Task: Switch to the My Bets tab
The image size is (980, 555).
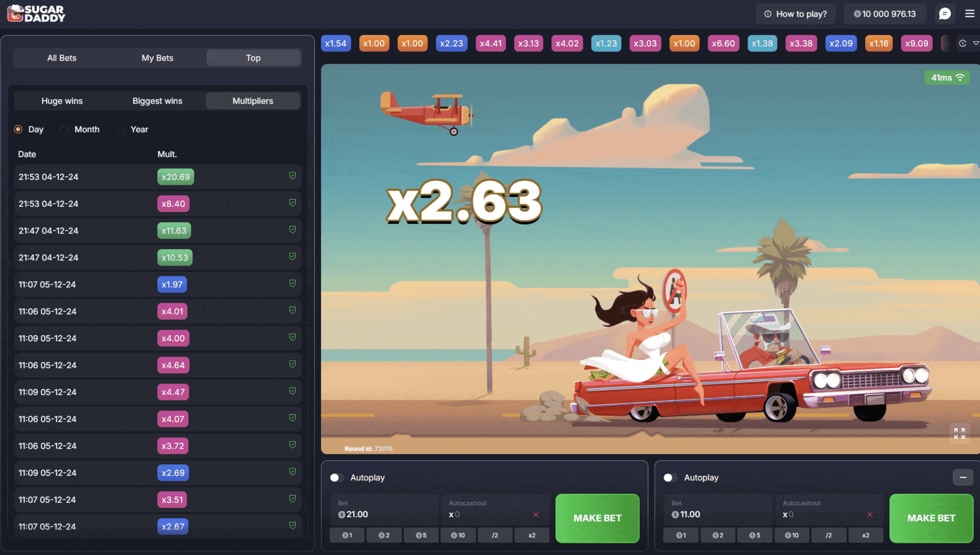Action: click(157, 58)
